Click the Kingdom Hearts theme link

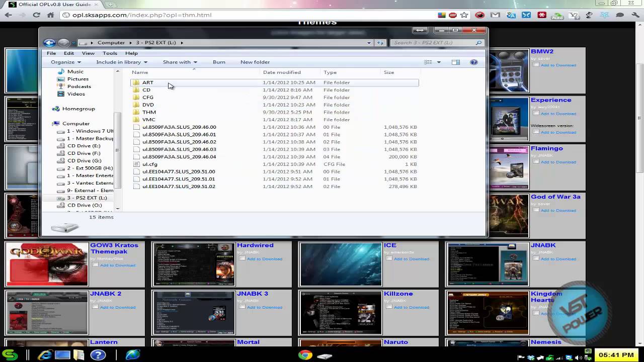pos(546,297)
